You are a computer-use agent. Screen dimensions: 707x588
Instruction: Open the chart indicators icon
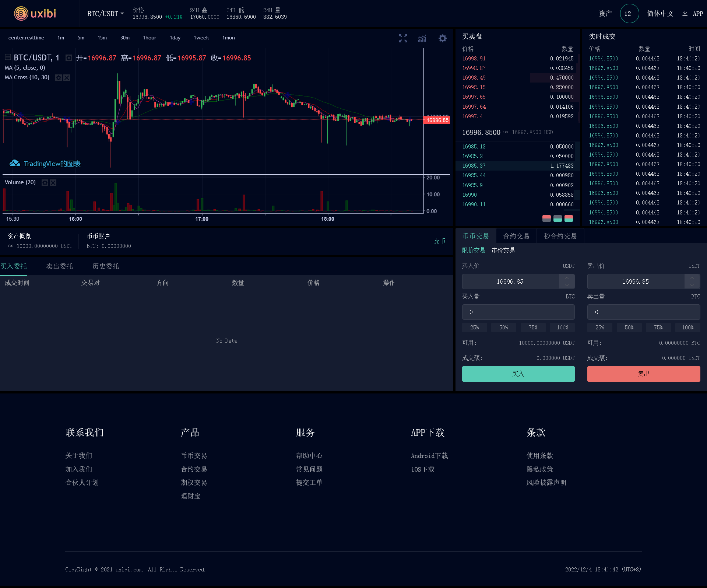click(x=422, y=38)
